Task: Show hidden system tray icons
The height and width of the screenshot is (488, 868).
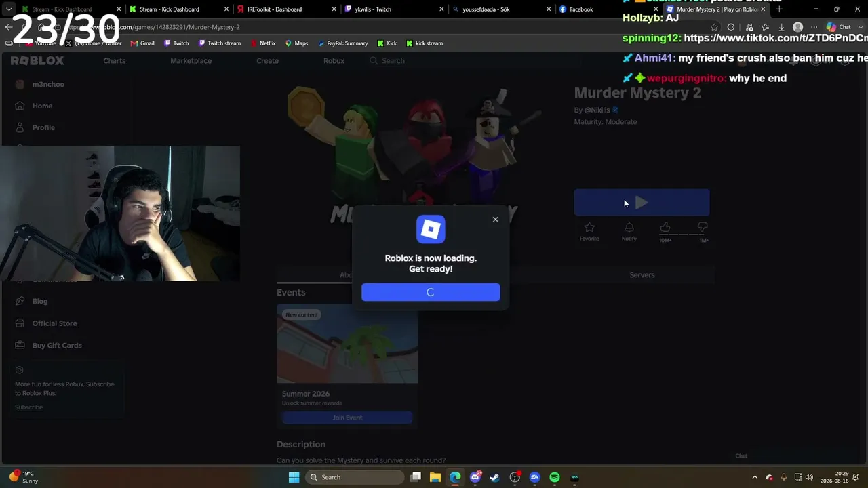Action: (755, 477)
